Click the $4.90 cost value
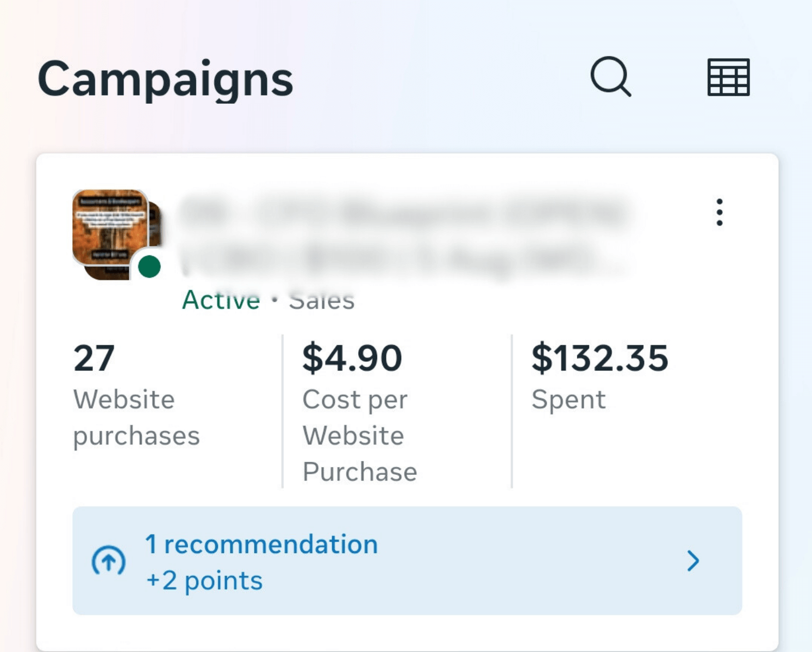812x652 pixels. (352, 358)
